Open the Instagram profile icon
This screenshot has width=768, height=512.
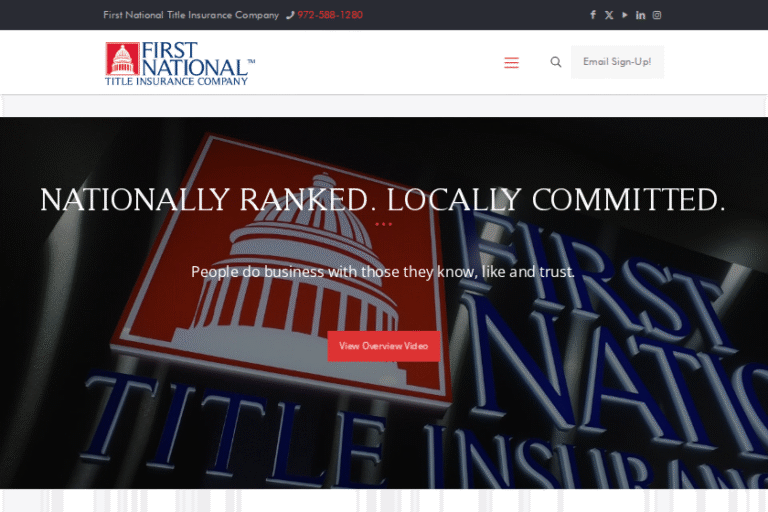[x=657, y=15]
